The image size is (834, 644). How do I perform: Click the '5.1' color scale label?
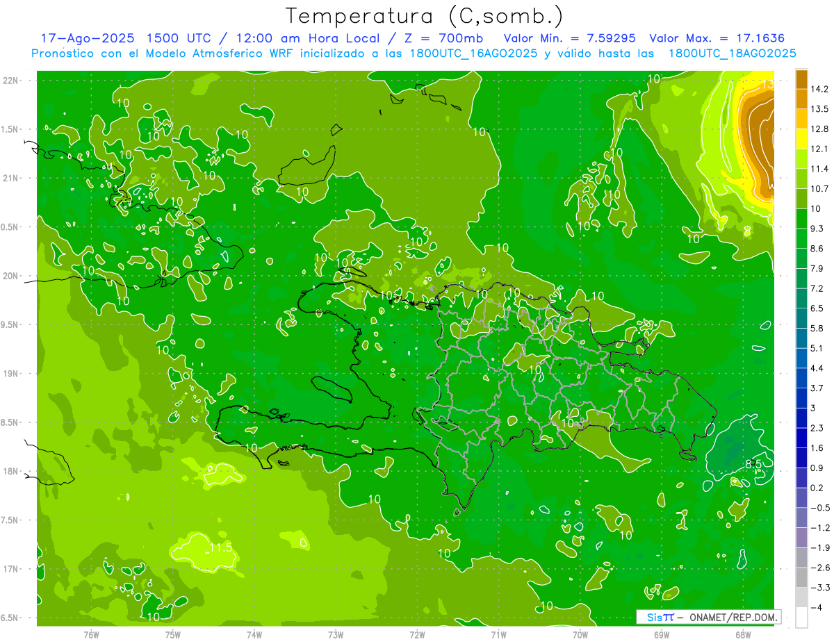click(817, 348)
